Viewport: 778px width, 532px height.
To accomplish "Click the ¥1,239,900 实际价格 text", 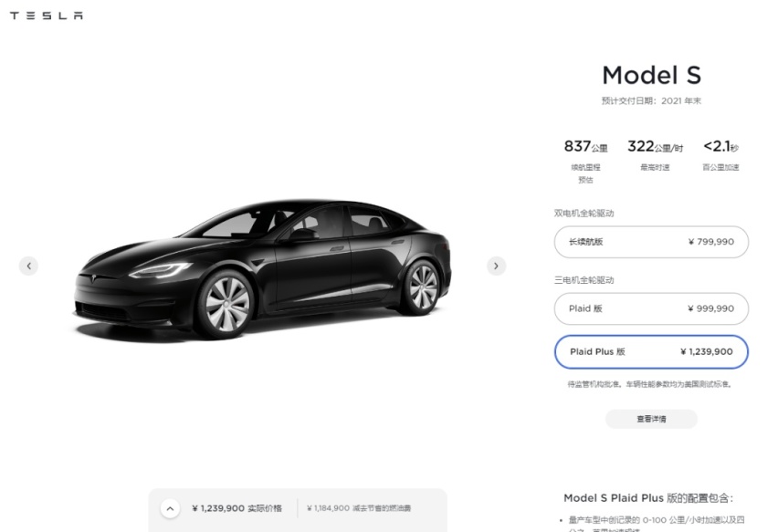I will [237, 508].
